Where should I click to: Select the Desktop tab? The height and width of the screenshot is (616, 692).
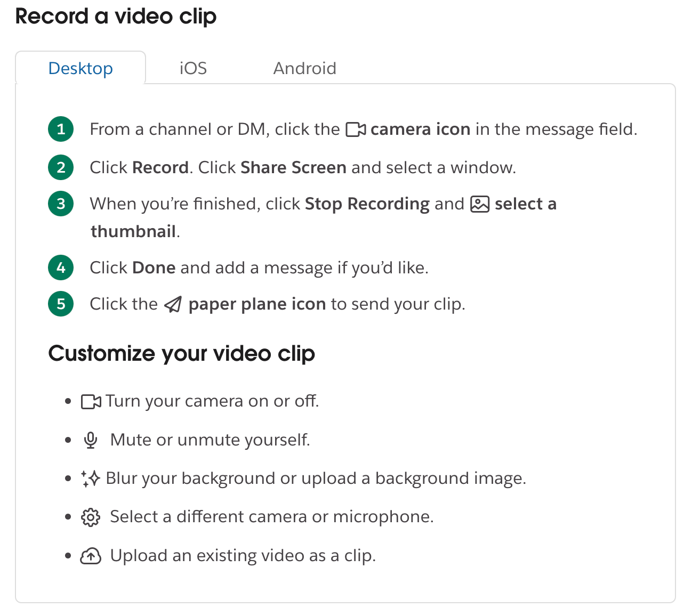coord(81,68)
